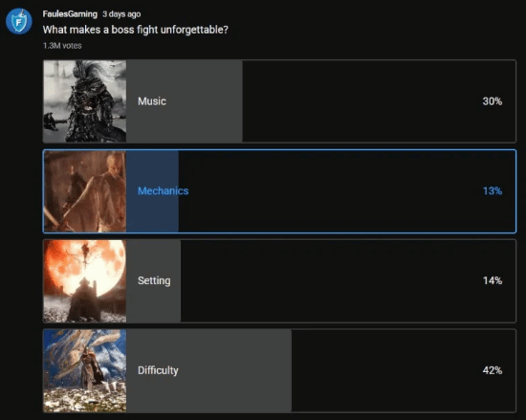Click the FaulesGaming channel name
This screenshot has width=526, height=420.
(x=70, y=14)
